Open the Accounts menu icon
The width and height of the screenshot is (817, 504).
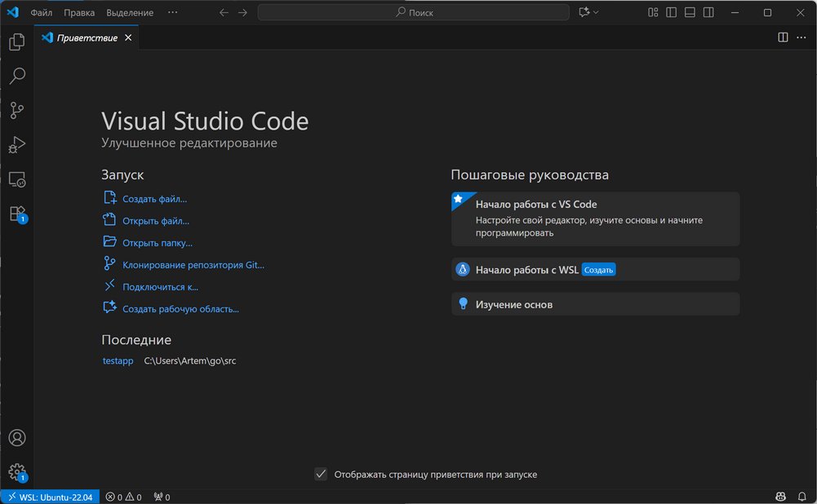17,439
